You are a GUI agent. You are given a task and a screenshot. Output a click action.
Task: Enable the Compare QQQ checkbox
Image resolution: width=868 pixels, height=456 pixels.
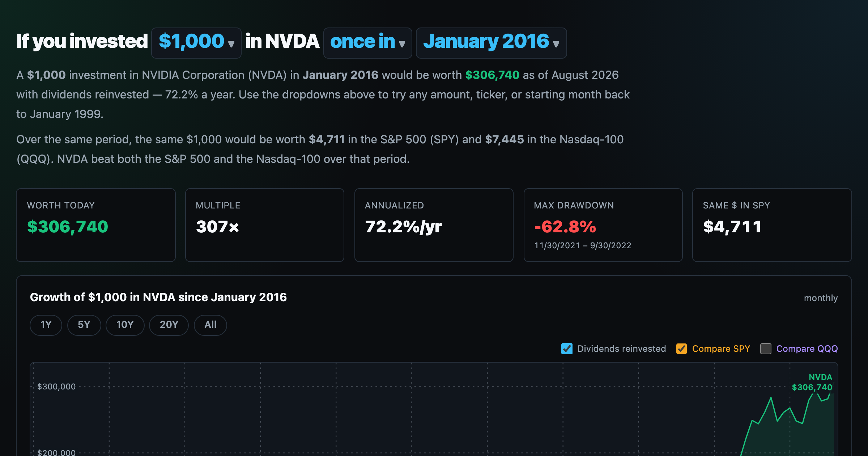click(766, 349)
